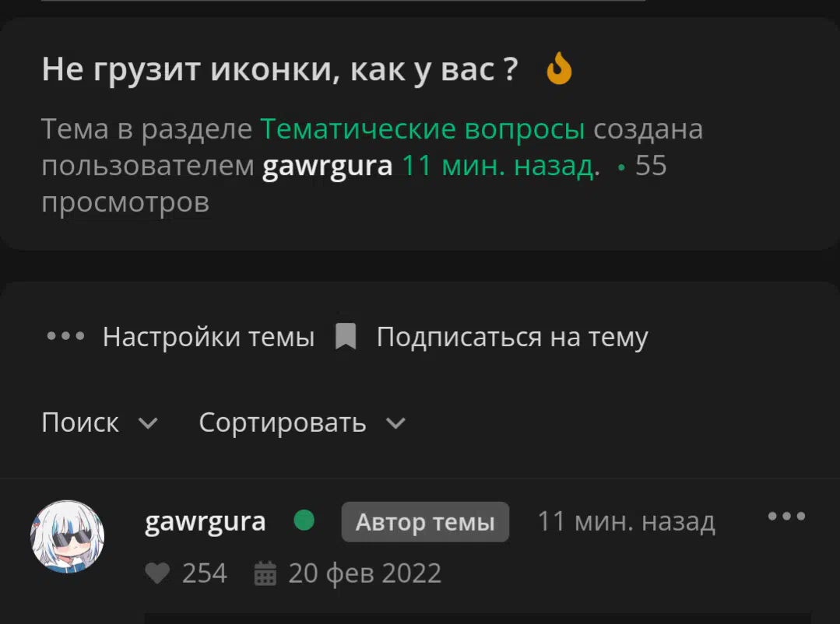Open the Тематические вопросы section link
This screenshot has width=840, height=624.
pyautogui.click(x=422, y=129)
